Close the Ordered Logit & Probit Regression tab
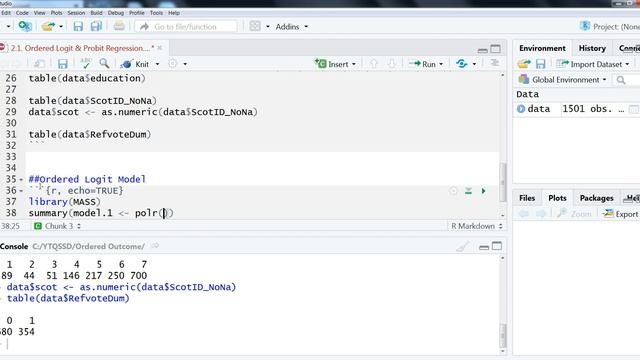 [160, 48]
